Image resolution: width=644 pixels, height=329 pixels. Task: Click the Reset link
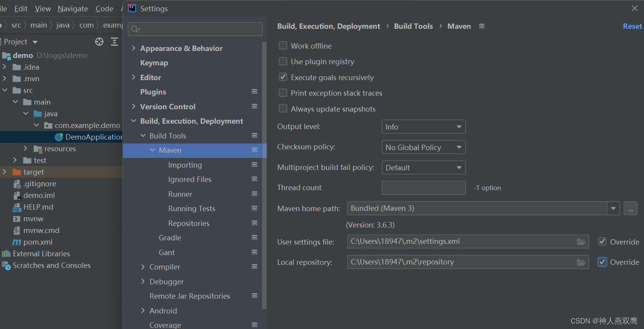632,26
